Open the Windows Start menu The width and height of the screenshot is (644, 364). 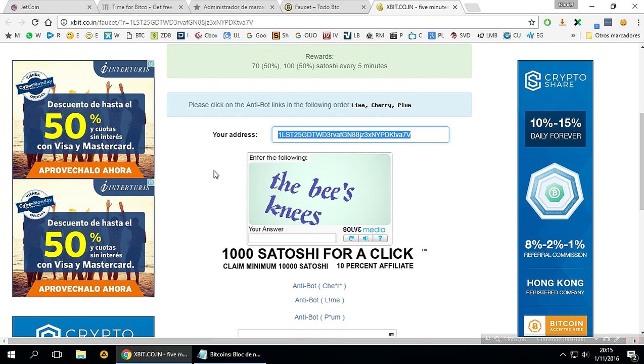pyautogui.click(x=11, y=354)
